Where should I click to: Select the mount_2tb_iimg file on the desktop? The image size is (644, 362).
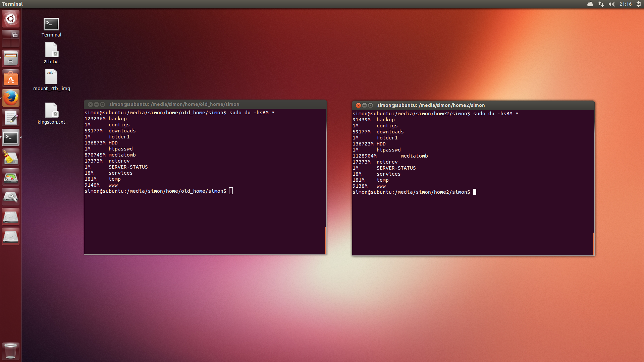point(51,80)
